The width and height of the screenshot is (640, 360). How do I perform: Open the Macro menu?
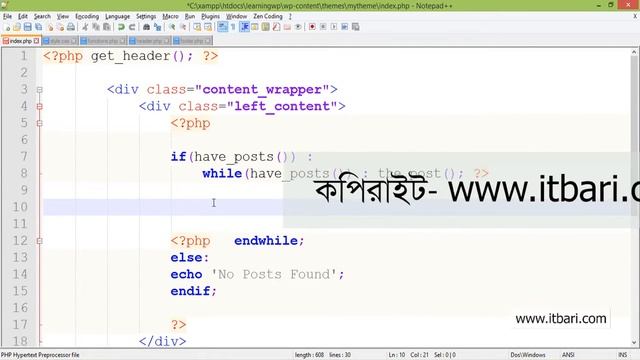click(170, 16)
